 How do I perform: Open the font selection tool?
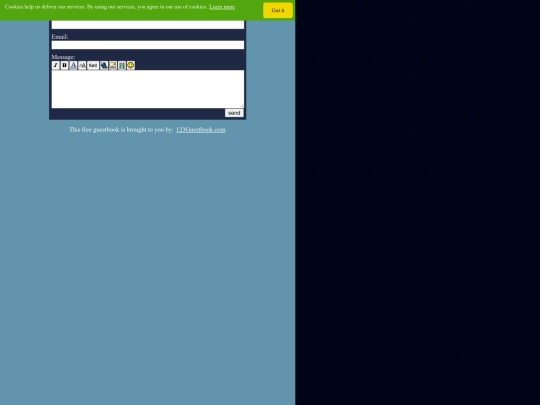click(93, 65)
